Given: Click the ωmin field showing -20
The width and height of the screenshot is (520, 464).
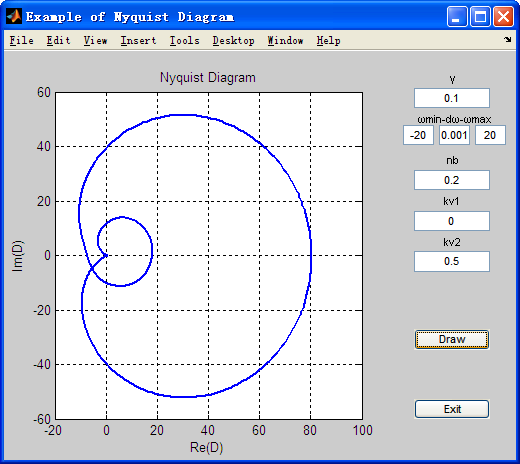Looking at the screenshot, I should 418,135.
